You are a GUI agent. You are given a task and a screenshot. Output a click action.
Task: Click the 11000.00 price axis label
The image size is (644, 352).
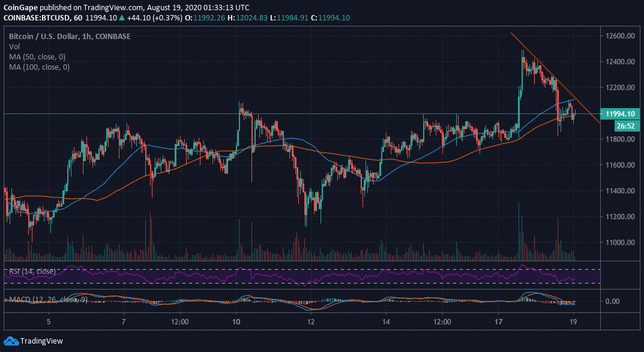click(620, 243)
